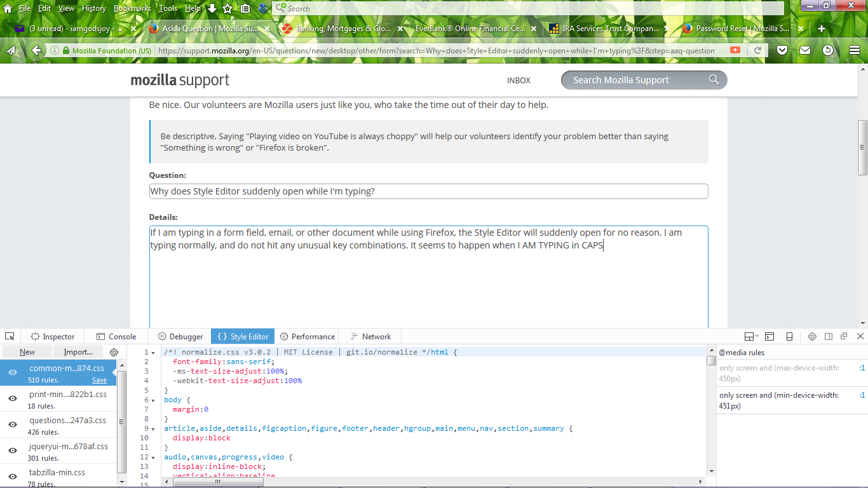Click the bookmark star icon
This screenshot has height=488, width=868.
pyautogui.click(x=227, y=8)
